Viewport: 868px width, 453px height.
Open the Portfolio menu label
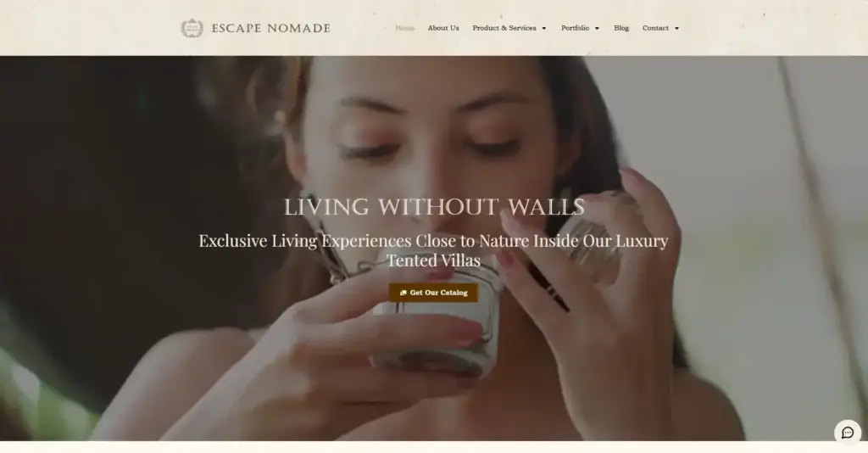coord(576,28)
